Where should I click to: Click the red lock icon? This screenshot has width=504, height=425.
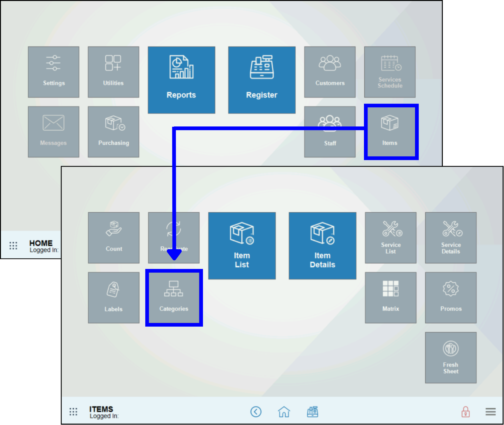465,412
